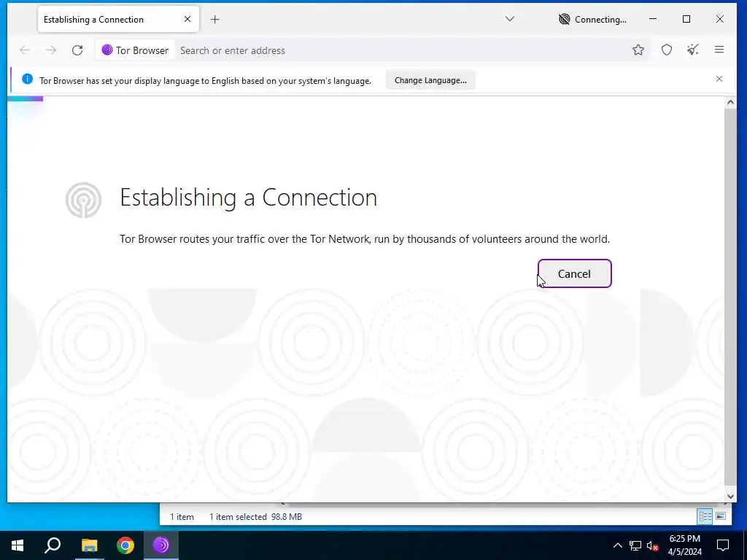
Task: Close the Establishing a Connection tab
Action: click(187, 19)
